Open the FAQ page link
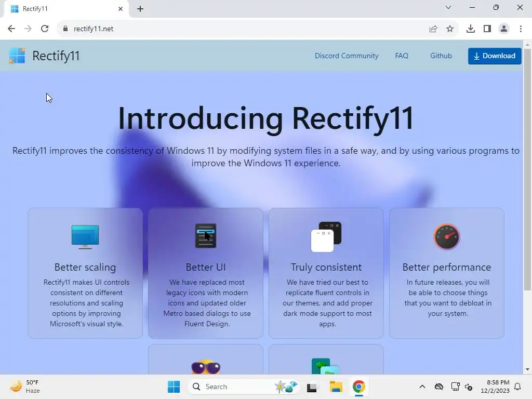The height and width of the screenshot is (399, 532). point(402,56)
